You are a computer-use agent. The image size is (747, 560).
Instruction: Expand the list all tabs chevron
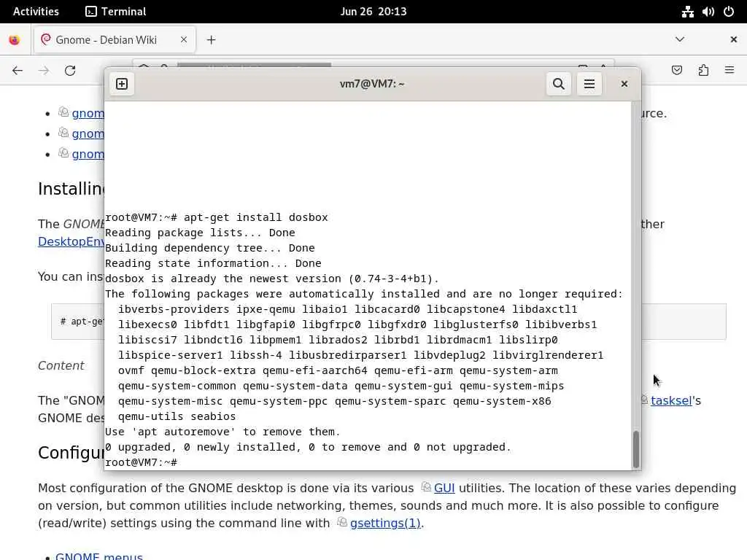point(680,39)
